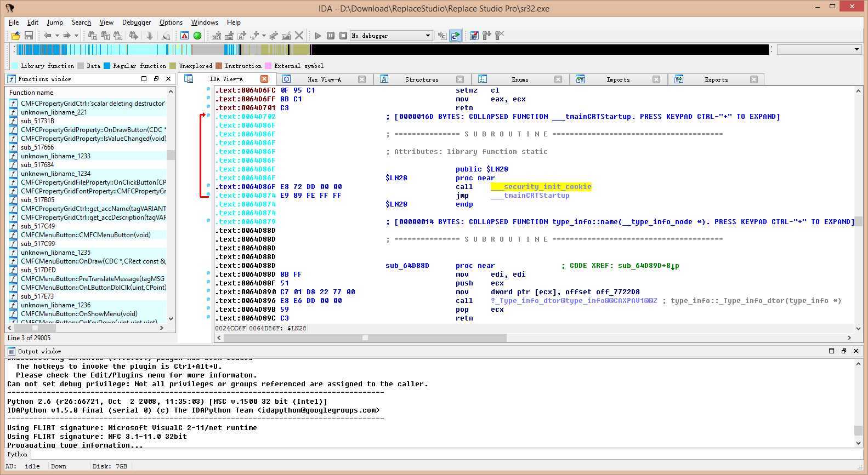Open the No debugger dropdown
Viewport: 868px width, 475px height.
(x=392, y=36)
